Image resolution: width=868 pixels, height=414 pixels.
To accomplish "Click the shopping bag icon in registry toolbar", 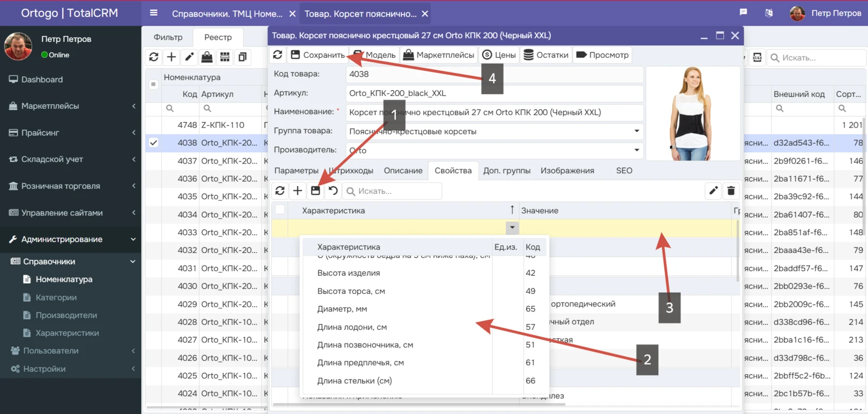I will pos(207,57).
